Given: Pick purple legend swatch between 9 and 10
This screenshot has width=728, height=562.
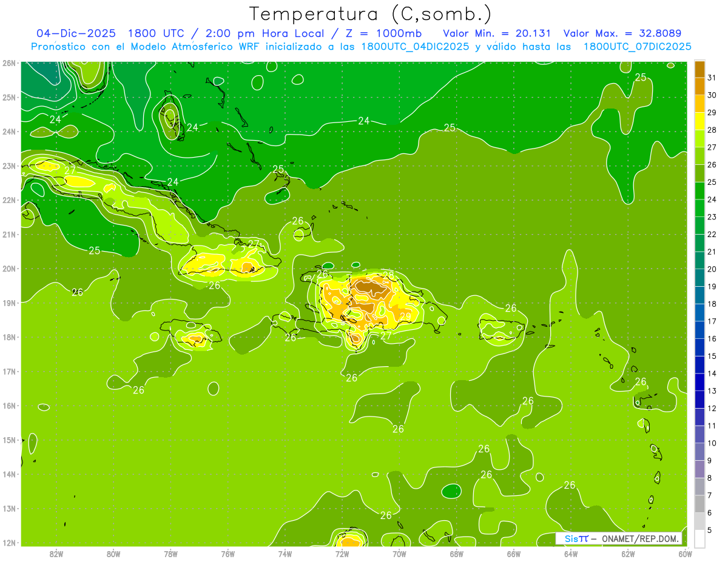Looking at the screenshot, I should [x=700, y=452].
